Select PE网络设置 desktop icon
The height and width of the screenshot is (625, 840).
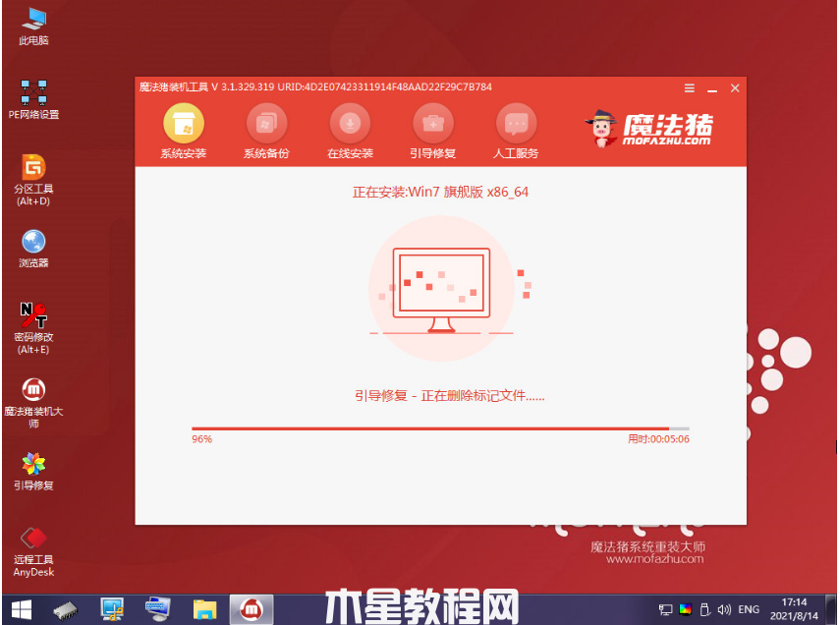pyautogui.click(x=33, y=99)
